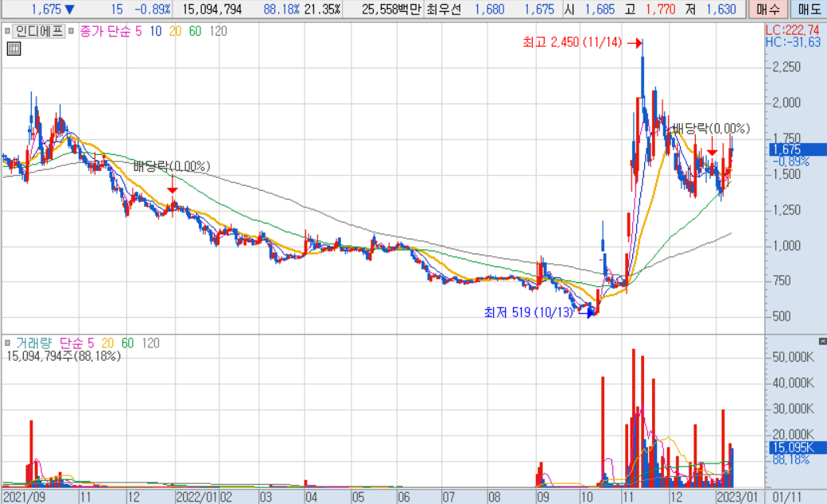Click the 2,250 price axis label
Viewport: 827px width, 504px height.
(786, 67)
